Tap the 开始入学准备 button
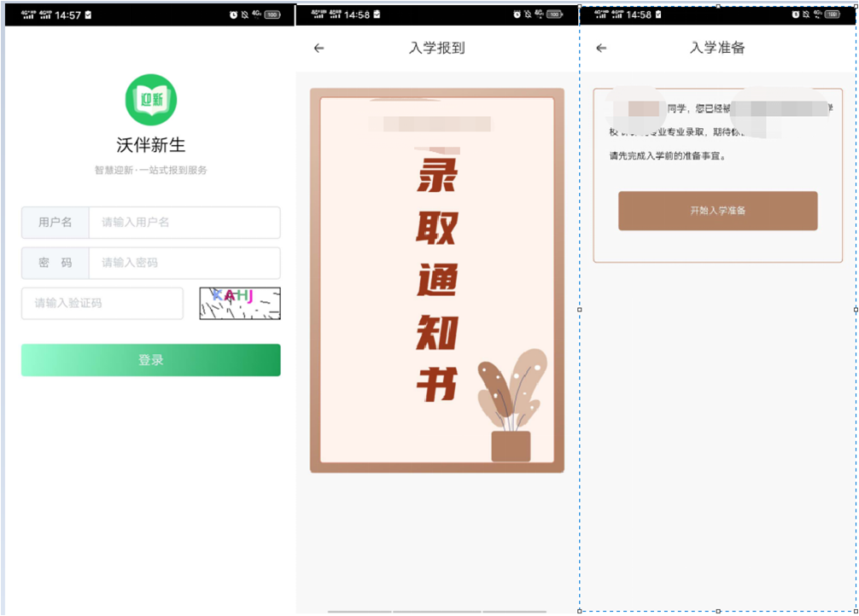 [717, 211]
